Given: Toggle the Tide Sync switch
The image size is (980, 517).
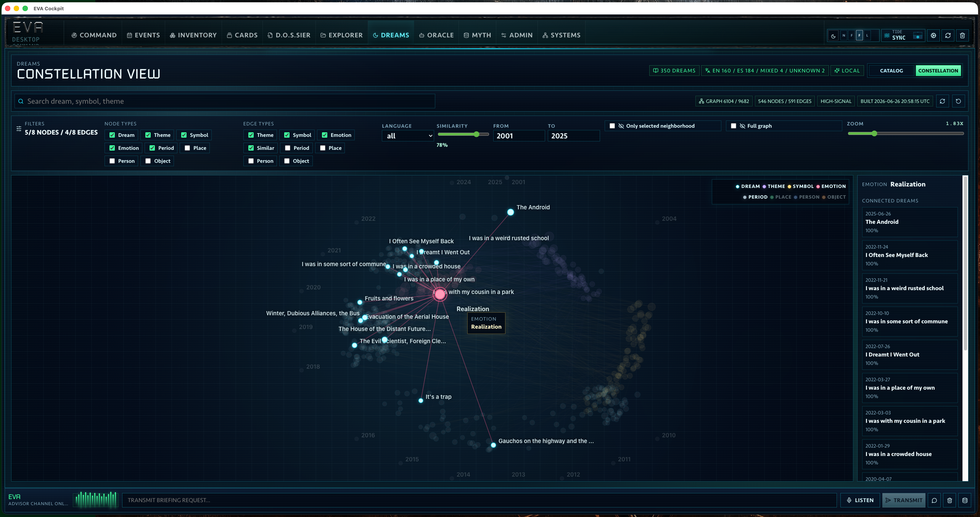Looking at the screenshot, I should click(x=917, y=36).
